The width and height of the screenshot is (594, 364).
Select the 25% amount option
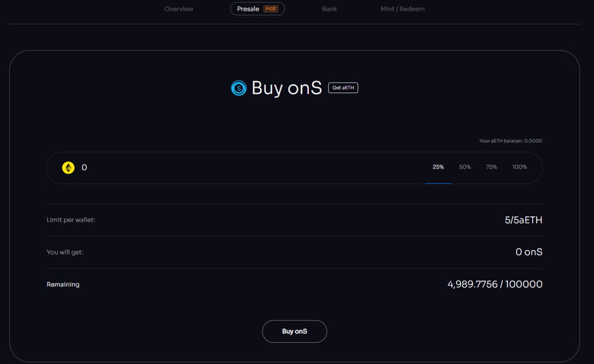click(438, 167)
